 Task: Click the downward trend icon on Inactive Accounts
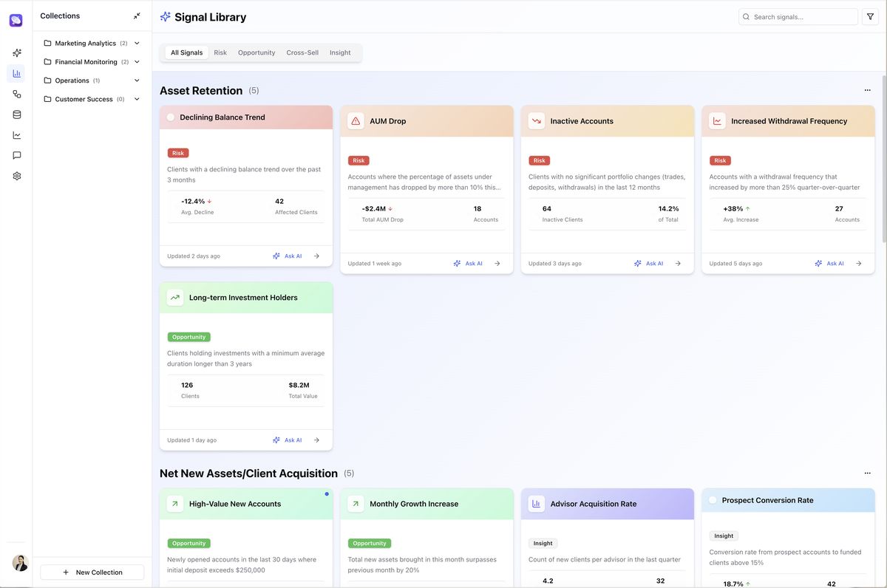tap(537, 121)
